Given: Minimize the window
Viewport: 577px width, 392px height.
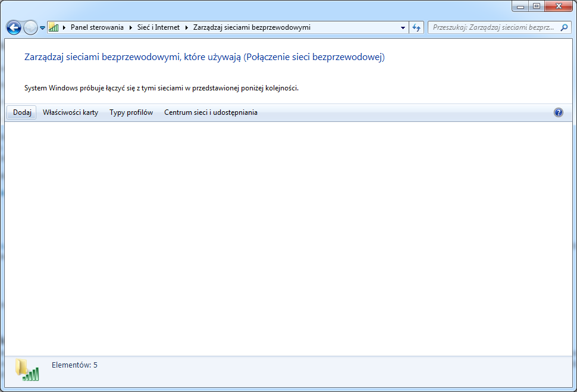Looking at the screenshot, I should click(520, 7).
